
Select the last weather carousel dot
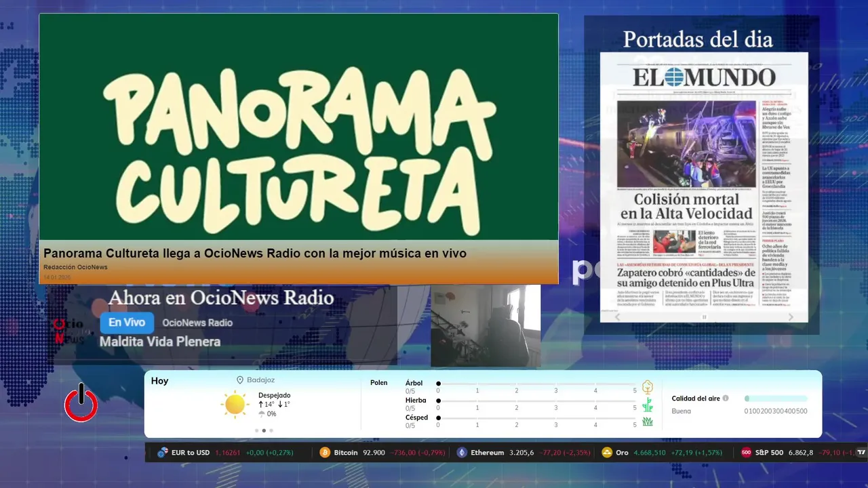point(271,430)
